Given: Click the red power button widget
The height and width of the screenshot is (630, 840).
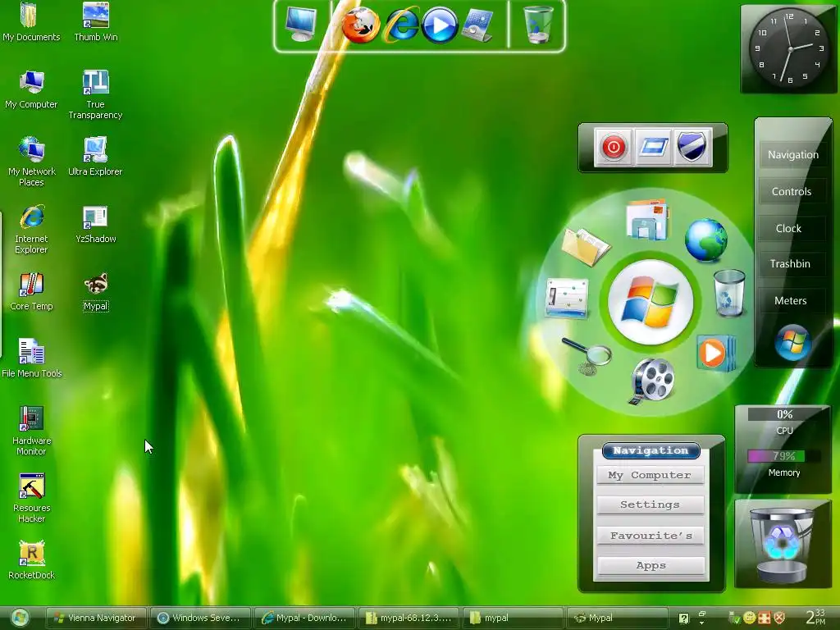Looking at the screenshot, I should click(x=614, y=146).
